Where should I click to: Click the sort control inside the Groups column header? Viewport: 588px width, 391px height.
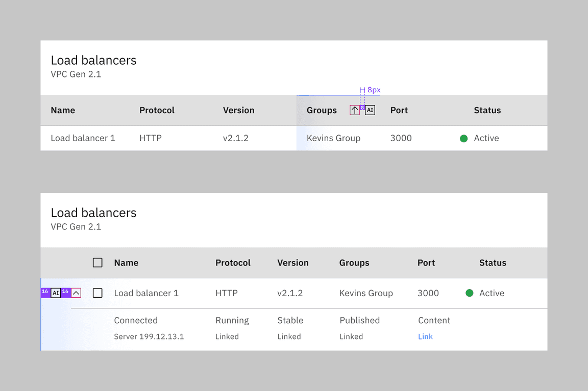[355, 110]
